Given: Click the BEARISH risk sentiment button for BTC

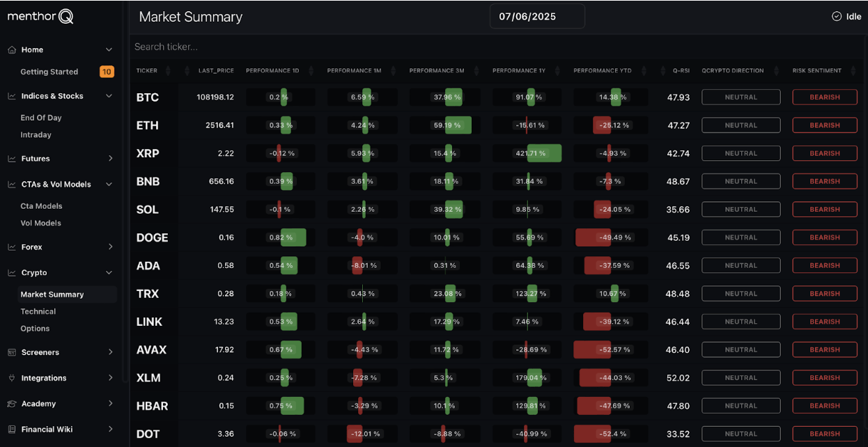Looking at the screenshot, I should [825, 97].
